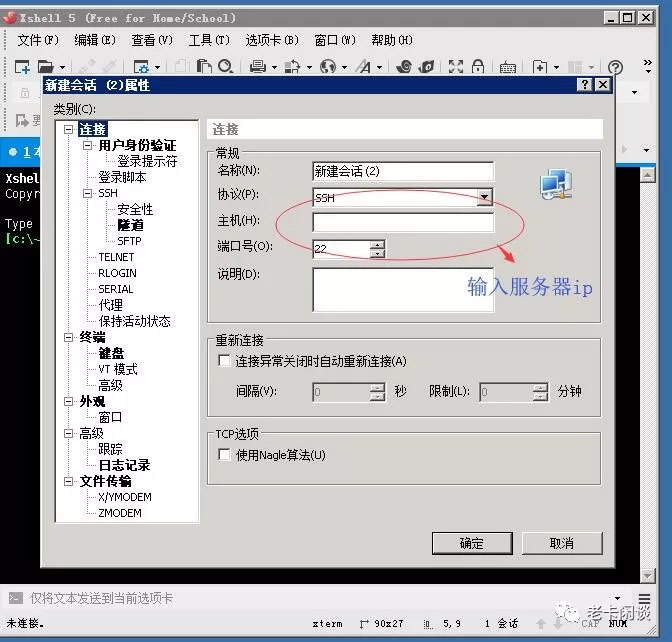Enable 使用Nagle算法(U) checkbox
672x642 pixels.
click(x=224, y=455)
